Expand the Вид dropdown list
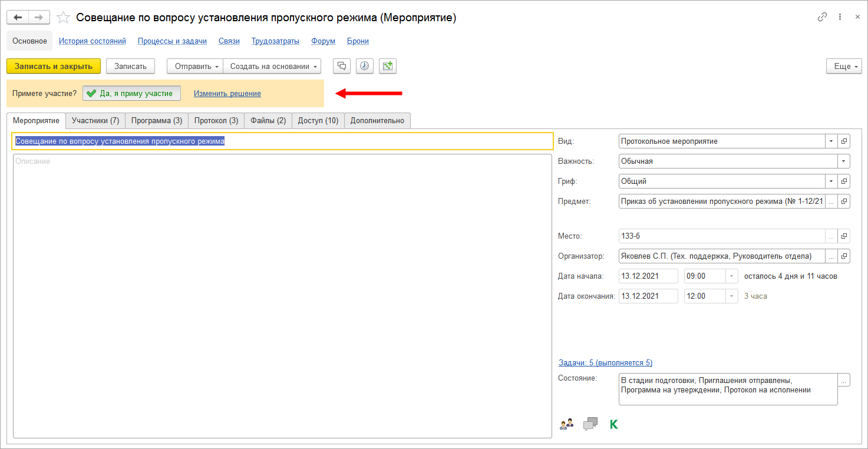 pyautogui.click(x=831, y=141)
